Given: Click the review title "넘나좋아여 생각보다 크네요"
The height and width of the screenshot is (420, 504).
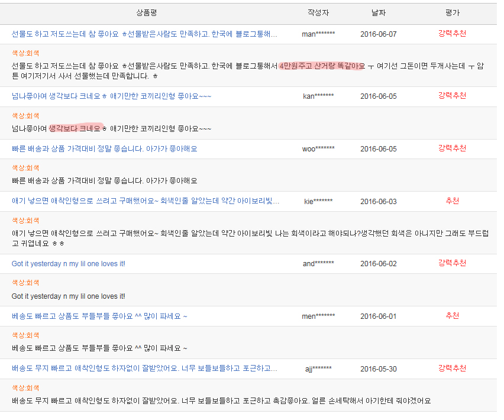Looking at the screenshot, I should [111, 96].
